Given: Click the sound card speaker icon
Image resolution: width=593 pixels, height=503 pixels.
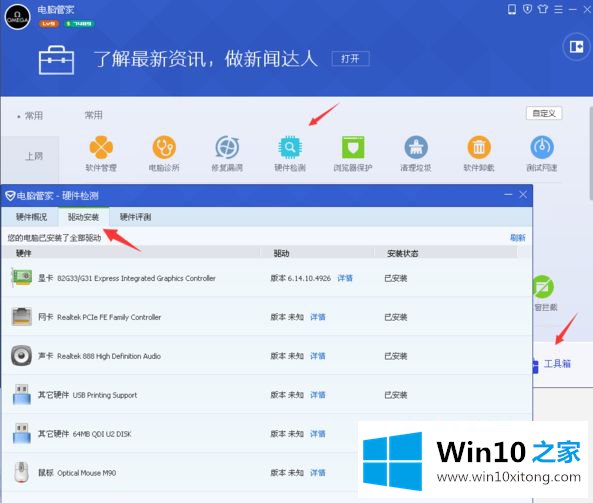Looking at the screenshot, I should pyautogui.click(x=22, y=356).
